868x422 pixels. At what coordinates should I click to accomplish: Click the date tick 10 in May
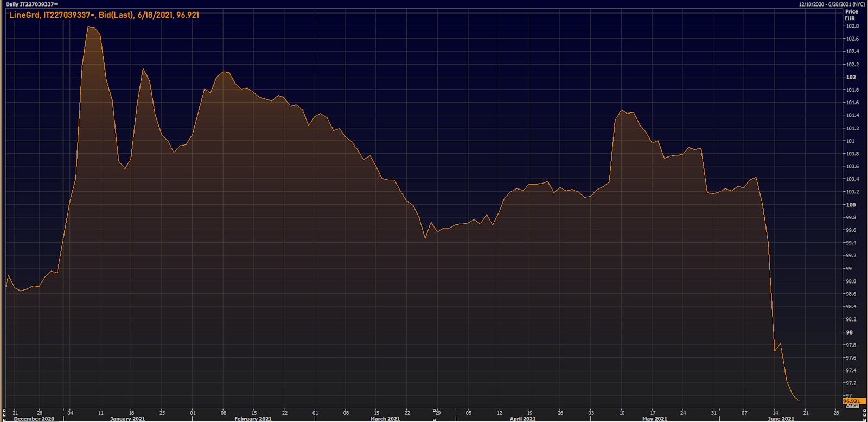(x=622, y=413)
